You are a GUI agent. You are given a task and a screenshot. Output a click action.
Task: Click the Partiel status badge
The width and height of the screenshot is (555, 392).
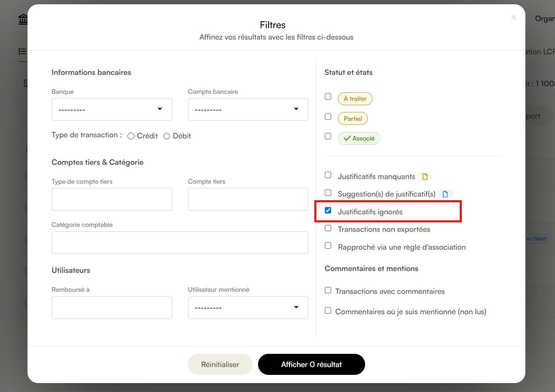[353, 119]
